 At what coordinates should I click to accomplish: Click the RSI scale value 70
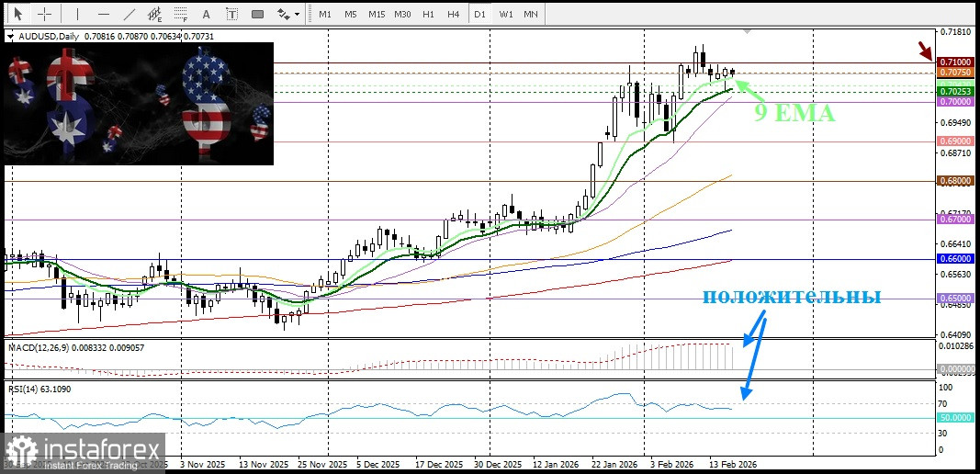point(944,403)
